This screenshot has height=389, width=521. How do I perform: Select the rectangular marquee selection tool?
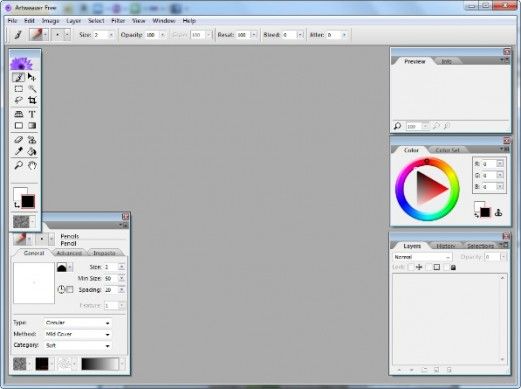(x=19, y=89)
